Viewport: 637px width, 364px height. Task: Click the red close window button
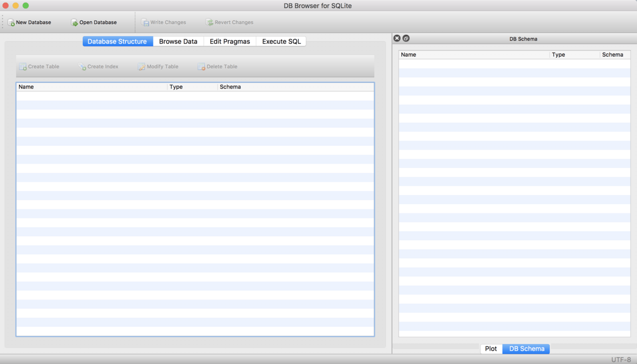pyautogui.click(x=6, y=5)
